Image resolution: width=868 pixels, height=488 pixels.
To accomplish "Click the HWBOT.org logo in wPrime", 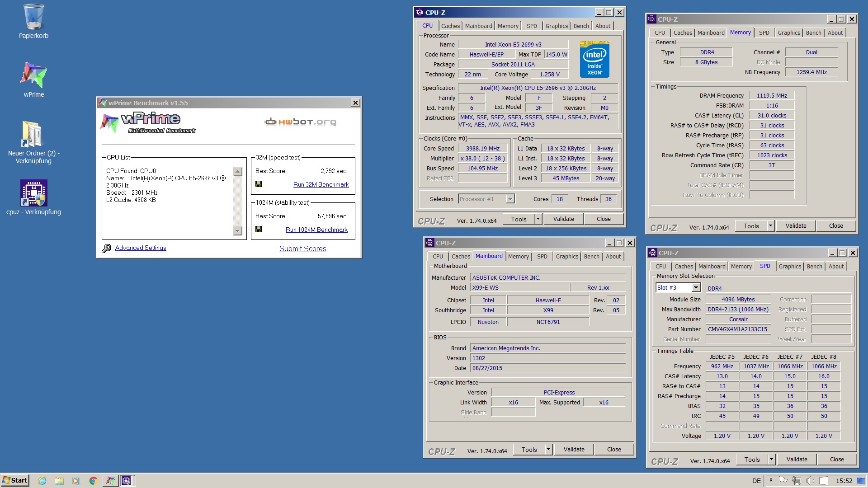I will (301, 122).
